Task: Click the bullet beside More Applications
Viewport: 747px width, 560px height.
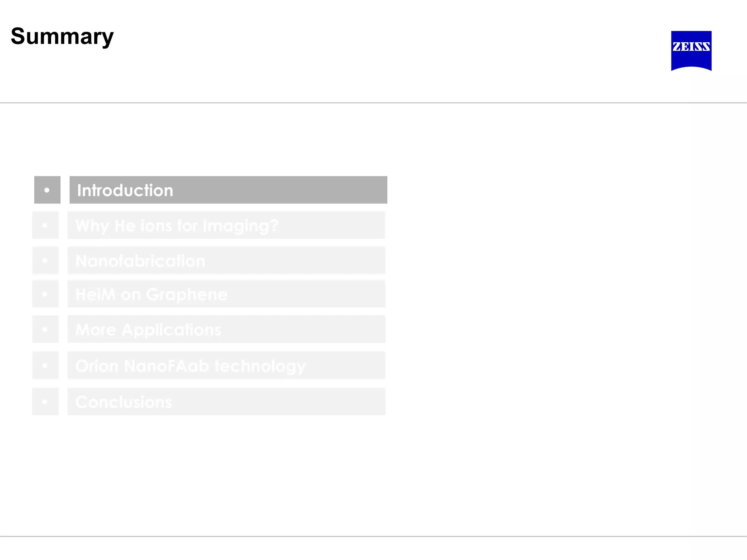Action: 45,329
